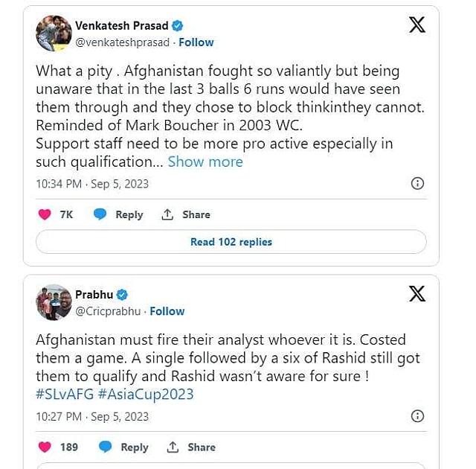476x469 pixels.
Task: Click the share arrow icon on Prabhu's tweet
Action: tap(173, 447)
